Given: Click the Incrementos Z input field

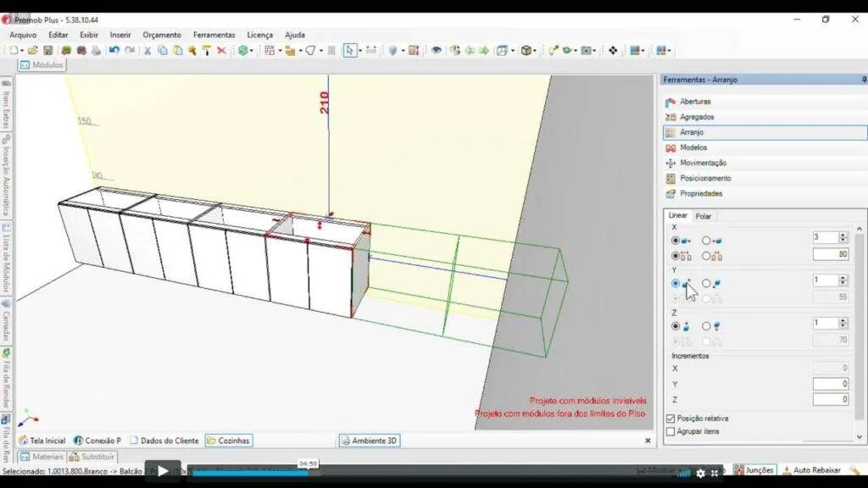Looking at the screenshot, I should click(831, 400).
